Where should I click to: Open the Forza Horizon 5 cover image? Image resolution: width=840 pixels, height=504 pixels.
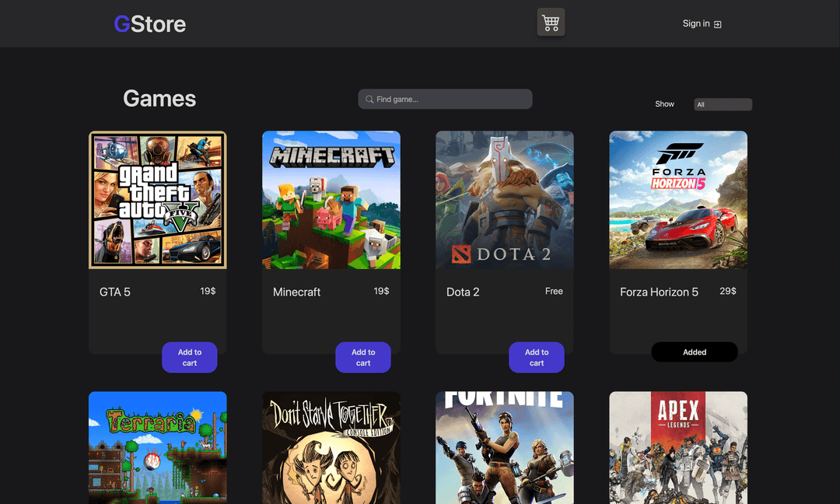click(678, 200)
